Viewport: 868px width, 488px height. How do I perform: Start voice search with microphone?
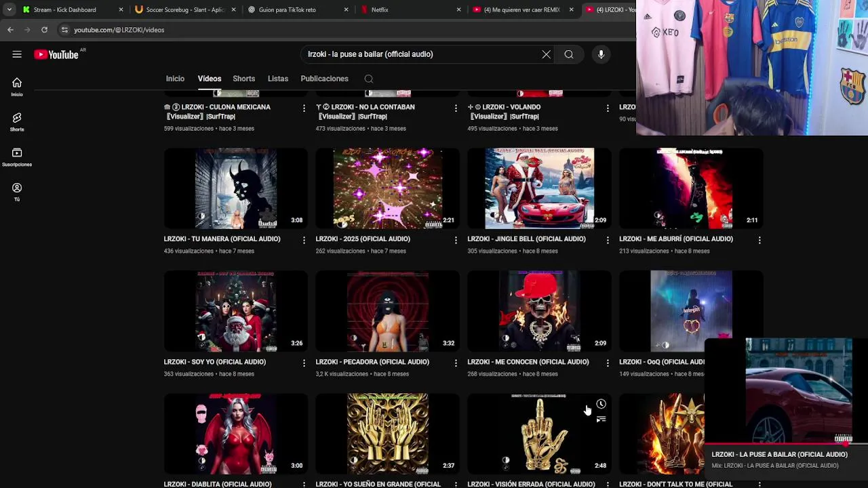601,54
